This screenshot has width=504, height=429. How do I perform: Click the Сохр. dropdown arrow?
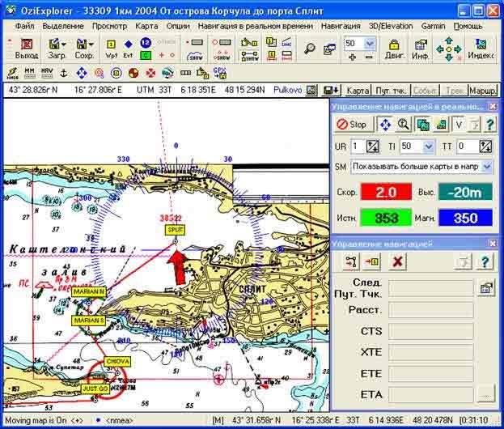point(91,45)
